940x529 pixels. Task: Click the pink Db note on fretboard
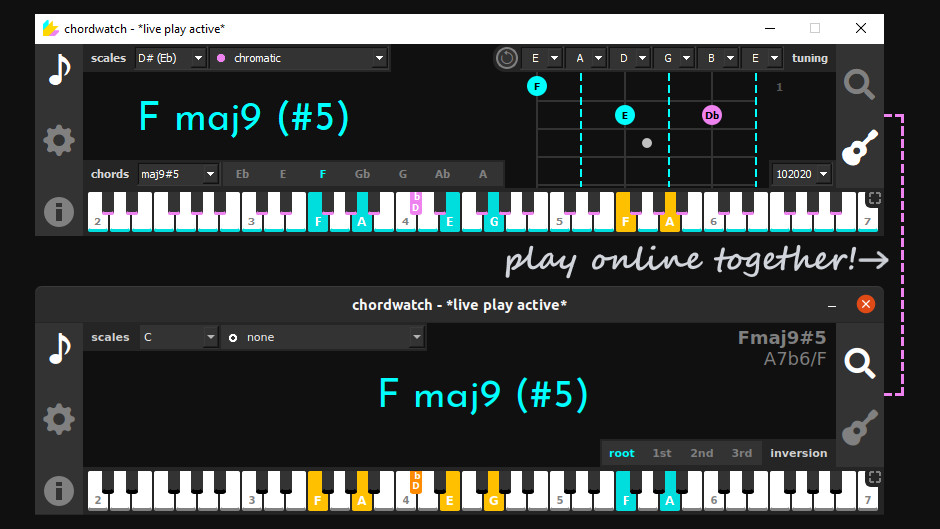coord(712,115)
